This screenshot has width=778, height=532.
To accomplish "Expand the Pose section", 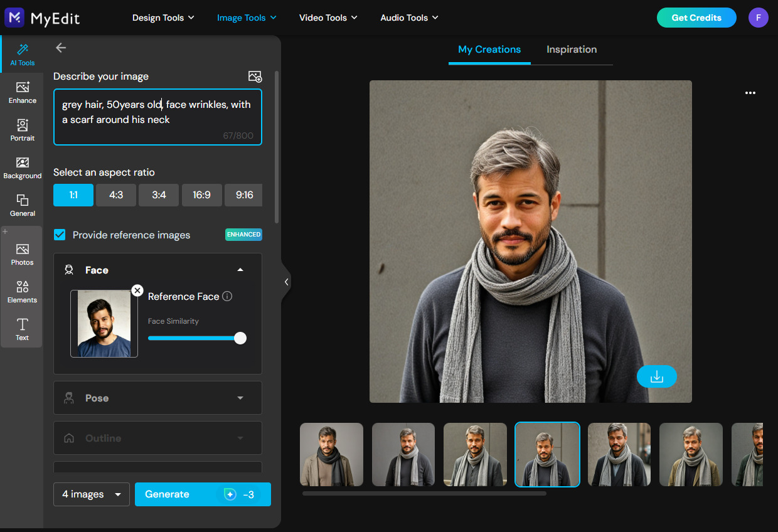I will (240, 398).
